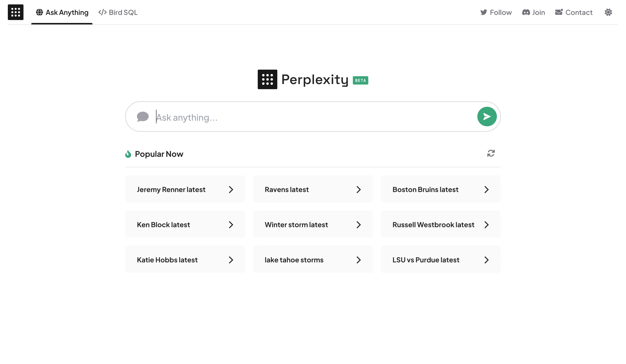This screenshot has height=364, width=626.
Task: Click the Perplexity grid logo icon
Action: tap(268, 79)
